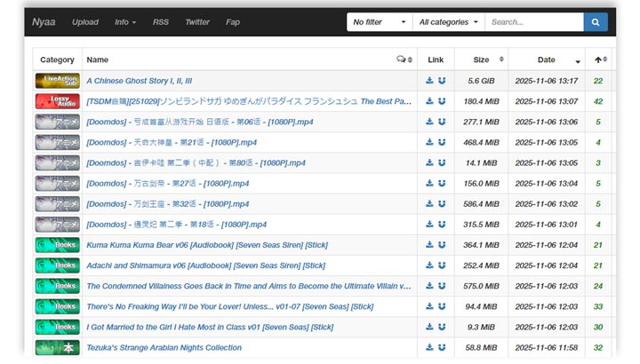The height and width of the screenshot is (364, 640).
Task: Click the search magnifier button
Action: [596, 22]
